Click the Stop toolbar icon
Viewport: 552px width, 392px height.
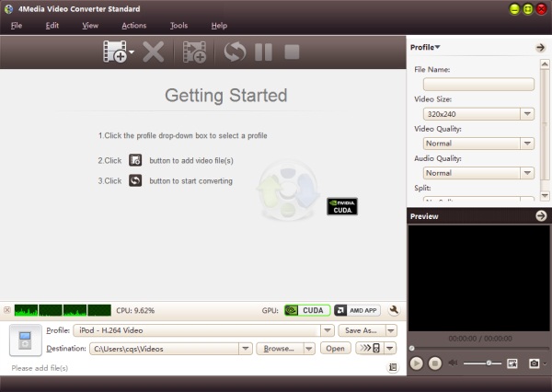(292, 52)
